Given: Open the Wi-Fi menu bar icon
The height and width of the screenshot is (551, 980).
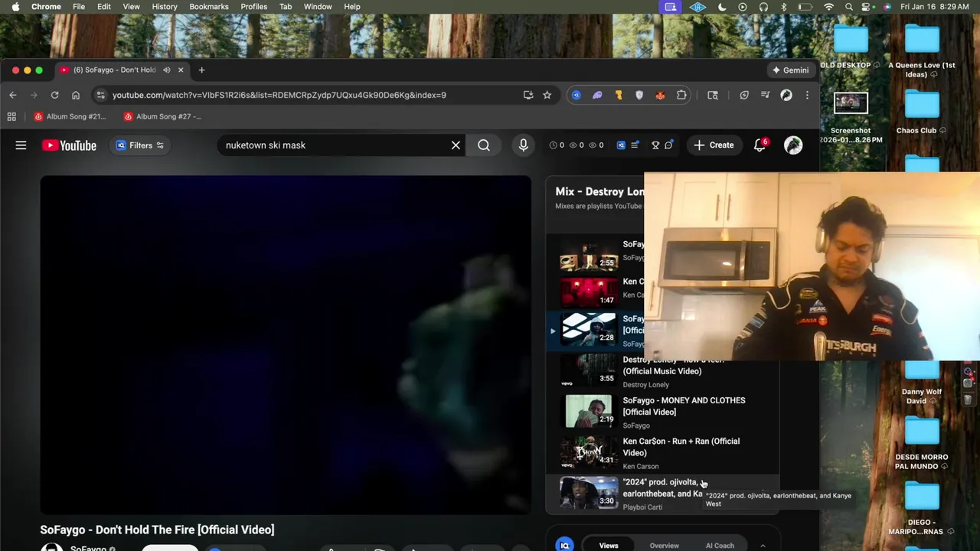Looking at the screenshot, I should [828, 7].
